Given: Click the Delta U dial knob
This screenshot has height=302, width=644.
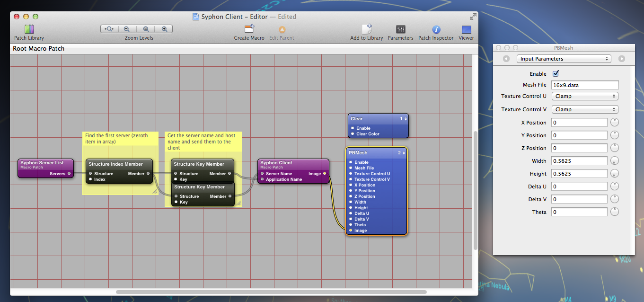Looking at the screenshot, I should pos(614,187).
